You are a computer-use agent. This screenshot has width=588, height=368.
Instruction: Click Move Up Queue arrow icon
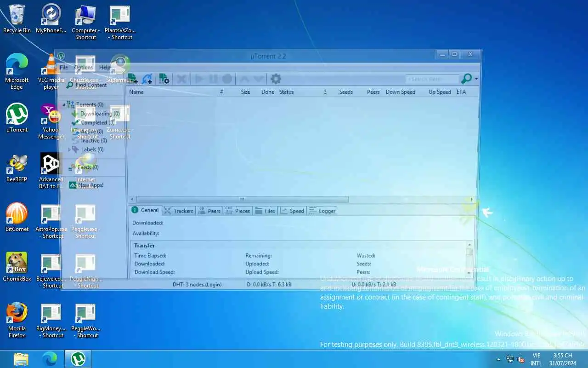click(244, 79)
